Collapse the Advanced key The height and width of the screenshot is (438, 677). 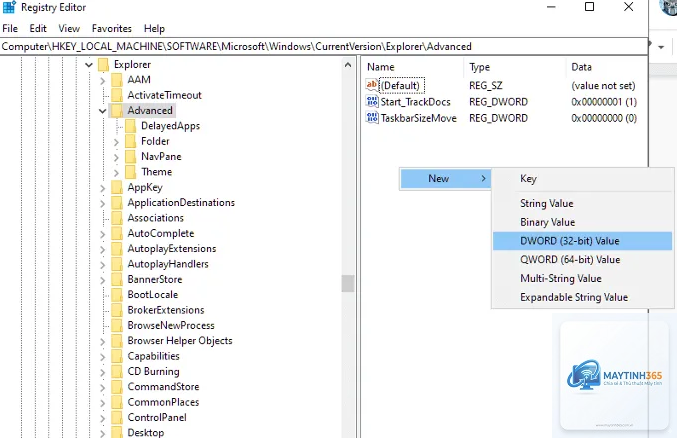click(102, 111)
